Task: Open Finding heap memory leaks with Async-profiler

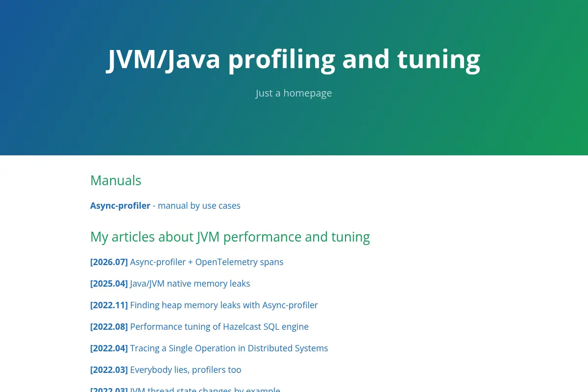Action: point(204,305)
